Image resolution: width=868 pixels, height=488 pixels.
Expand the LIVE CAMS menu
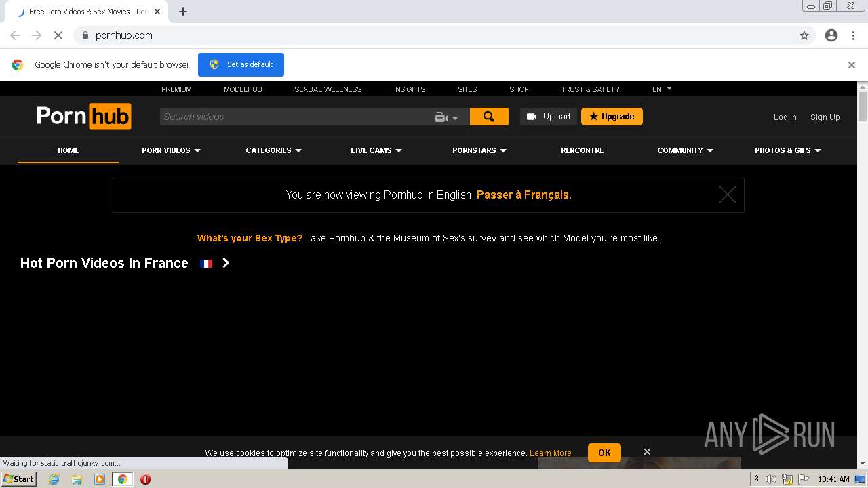tap(376, 150)
